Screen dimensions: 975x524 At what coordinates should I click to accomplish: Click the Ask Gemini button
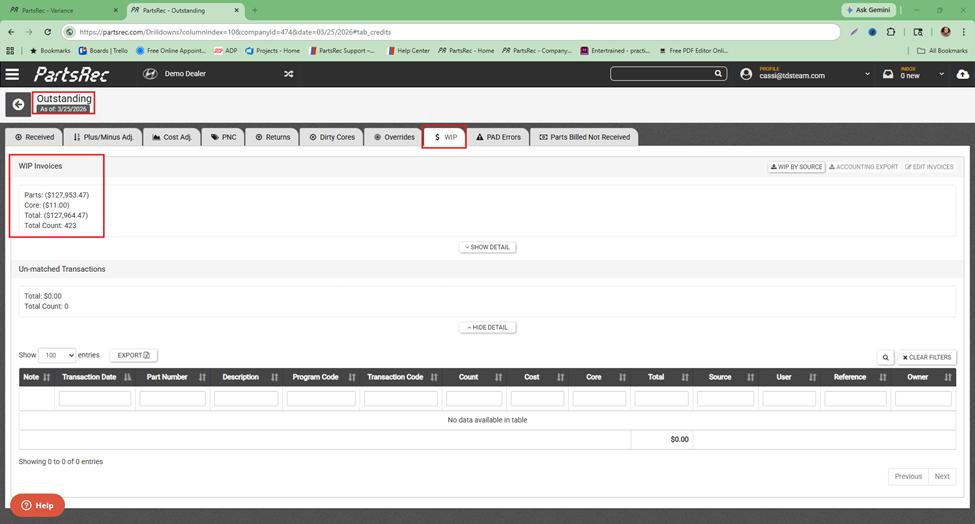click(868, 10)
